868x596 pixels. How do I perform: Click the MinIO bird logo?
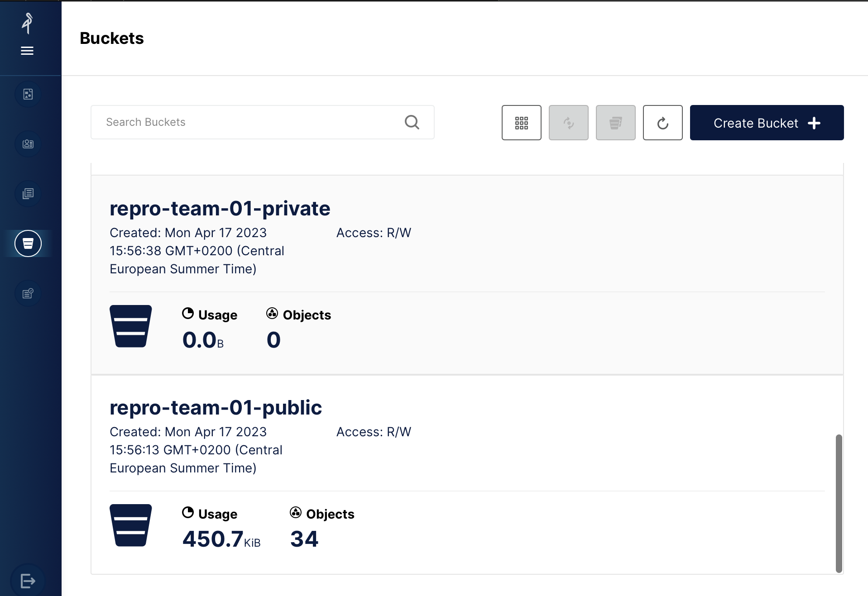(x=28, y=23)
